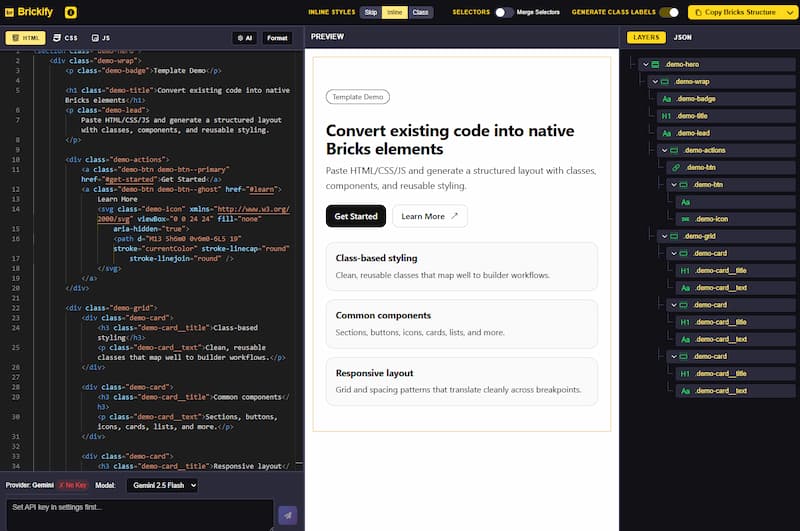This screenshot has width=800, height=531.
Task: Click the container icon of .demo-wrap layer
Action: 665,82
